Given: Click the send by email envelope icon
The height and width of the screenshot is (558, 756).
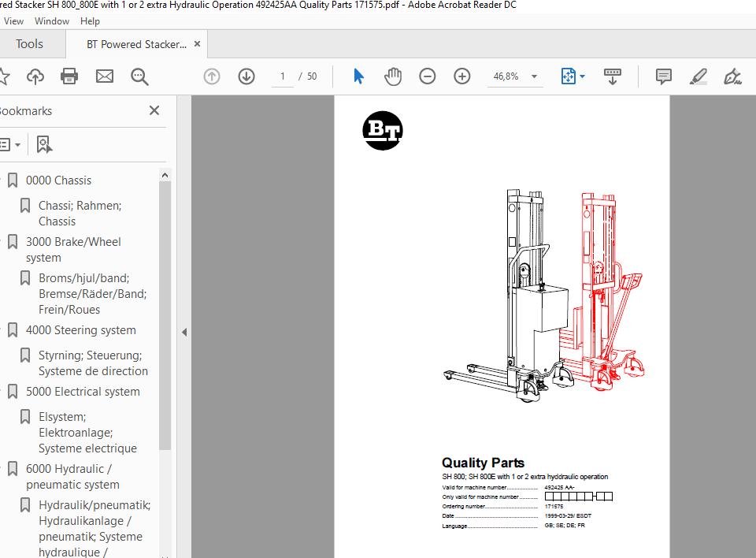Looking at the screenshot, I should [105, 76].
